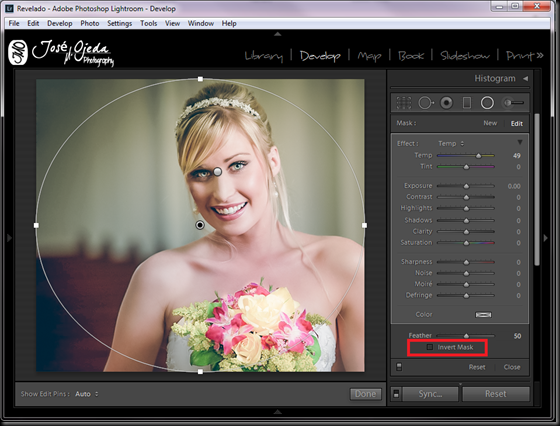Viewport: 560px width, 426px height.
Task: Enable the Invert Mask checkbox
Action: coord(430,347)
